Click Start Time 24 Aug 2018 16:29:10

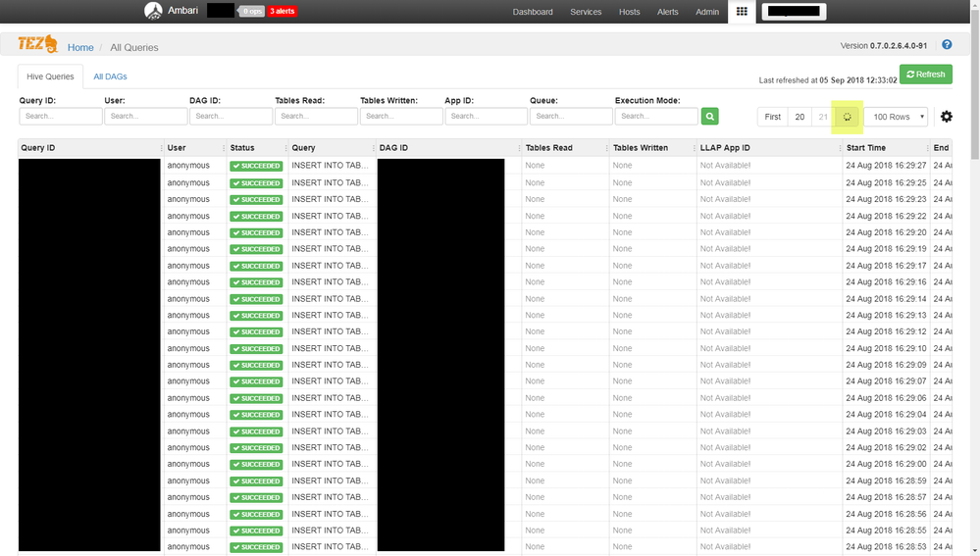pos(886,348)
